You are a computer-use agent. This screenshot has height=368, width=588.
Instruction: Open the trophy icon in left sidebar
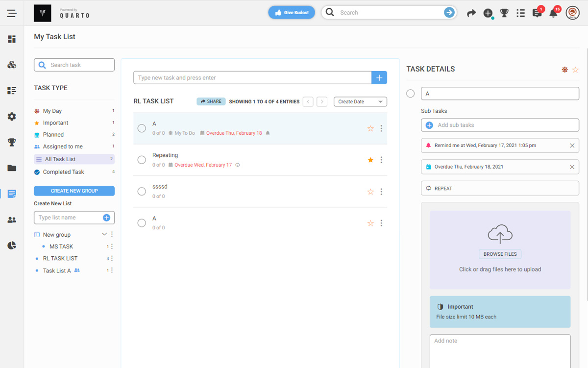(12, 142)
